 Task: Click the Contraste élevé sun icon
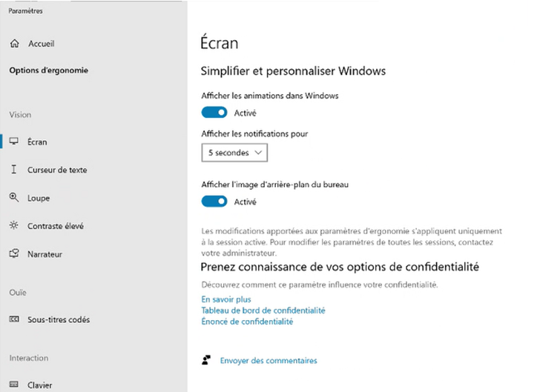(14, 226)
